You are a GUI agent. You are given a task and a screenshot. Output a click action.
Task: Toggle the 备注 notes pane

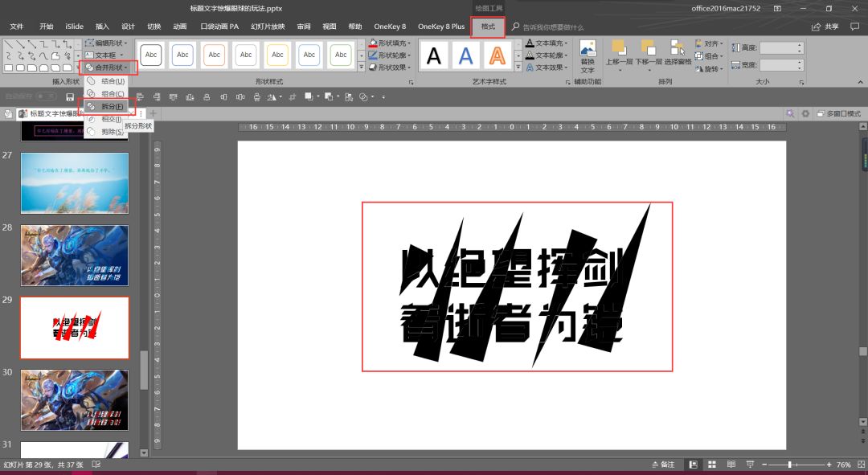coord(663,465)
